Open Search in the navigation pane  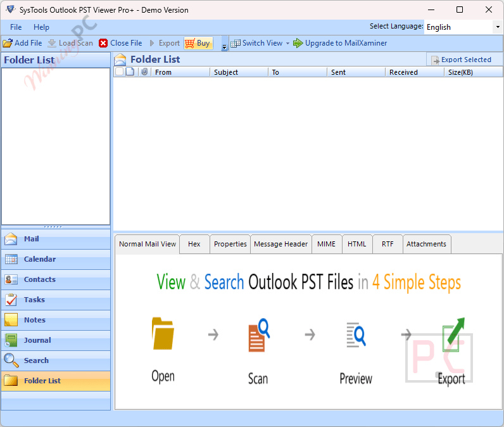pos(56,360)
